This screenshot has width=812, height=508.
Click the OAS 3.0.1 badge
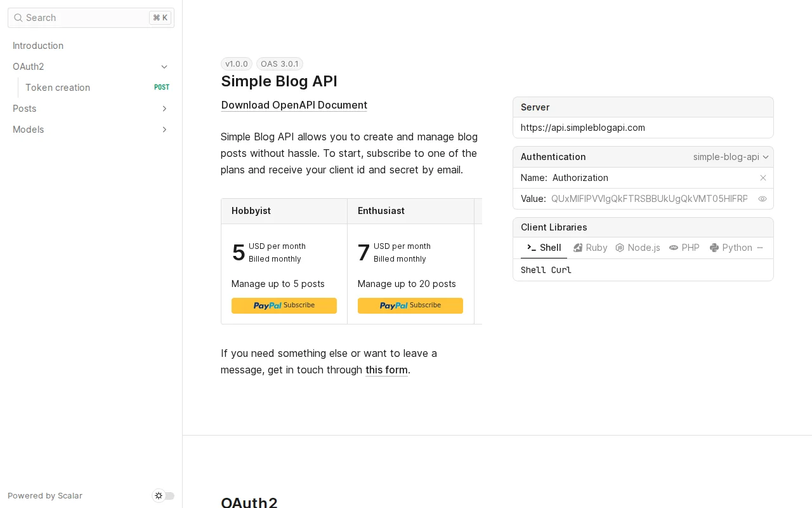tap(280, 64)
